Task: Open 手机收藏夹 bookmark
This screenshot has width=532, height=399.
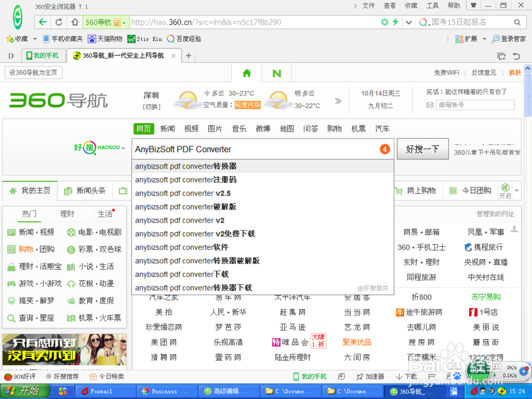Action: point(63,39)
